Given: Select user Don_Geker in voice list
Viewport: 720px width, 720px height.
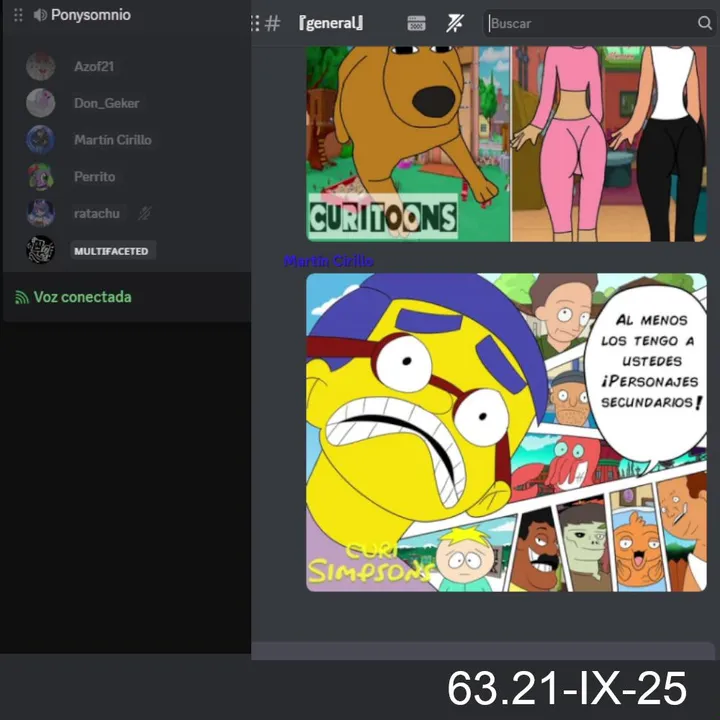Looking at the screenshot, I should pyautogui.click(x=107, y=103).
